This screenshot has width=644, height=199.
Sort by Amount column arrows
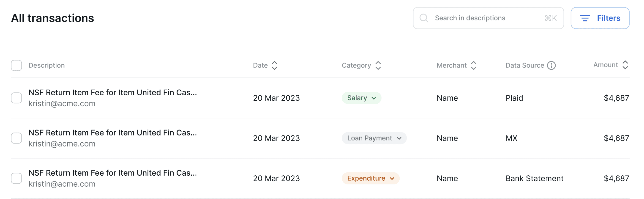[x=625, y=65]
